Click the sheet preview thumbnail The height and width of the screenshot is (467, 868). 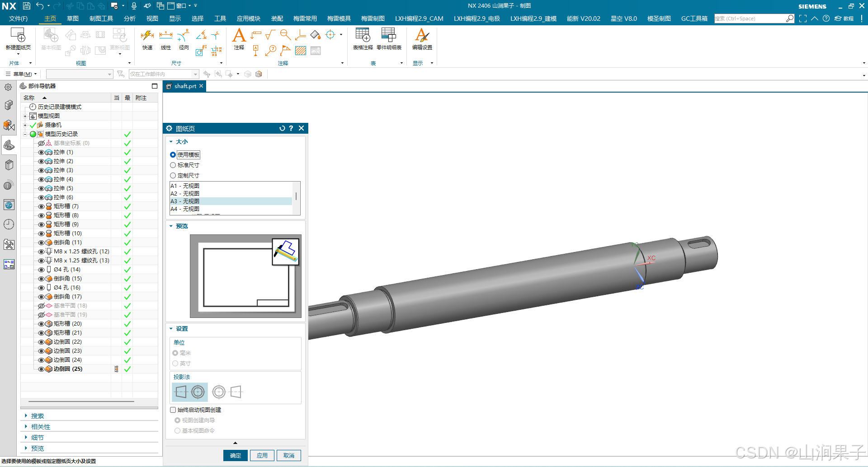245,276
